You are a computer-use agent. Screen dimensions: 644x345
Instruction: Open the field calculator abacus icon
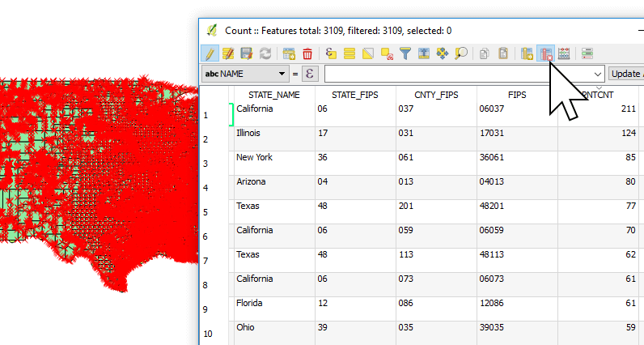pos(564,53)
